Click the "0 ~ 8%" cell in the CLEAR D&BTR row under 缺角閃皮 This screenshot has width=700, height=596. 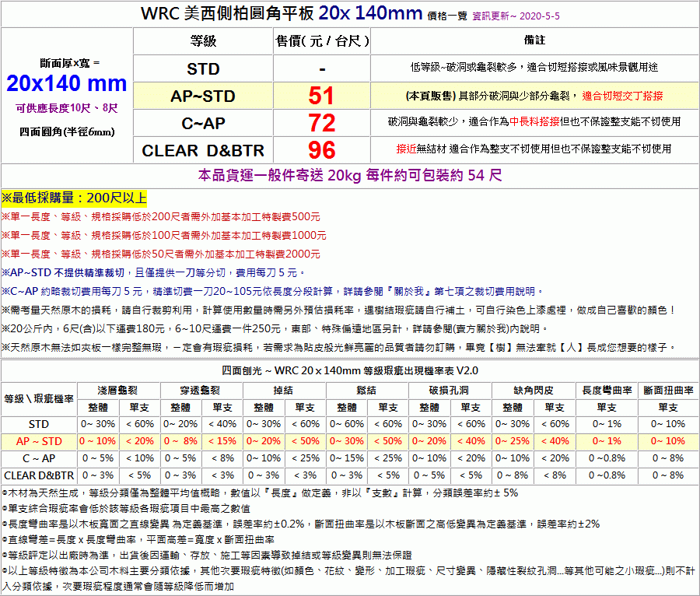pos(513,475)
